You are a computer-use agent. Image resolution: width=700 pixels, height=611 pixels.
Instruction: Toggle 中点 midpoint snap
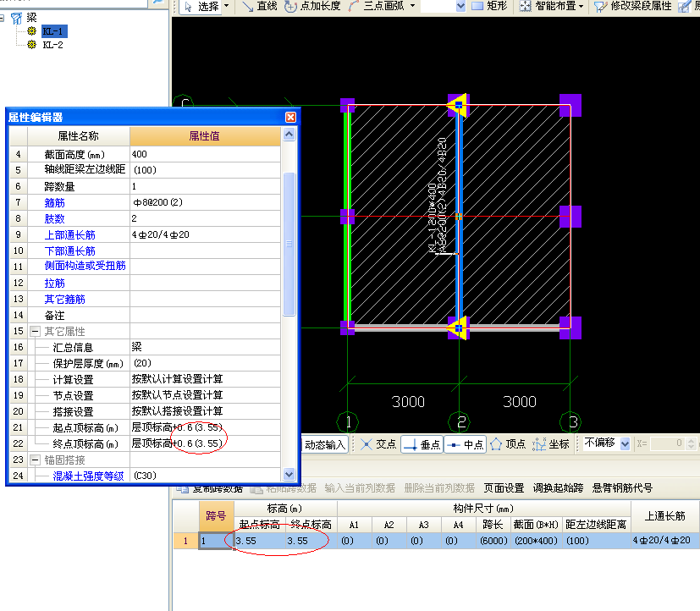point(466,444)
